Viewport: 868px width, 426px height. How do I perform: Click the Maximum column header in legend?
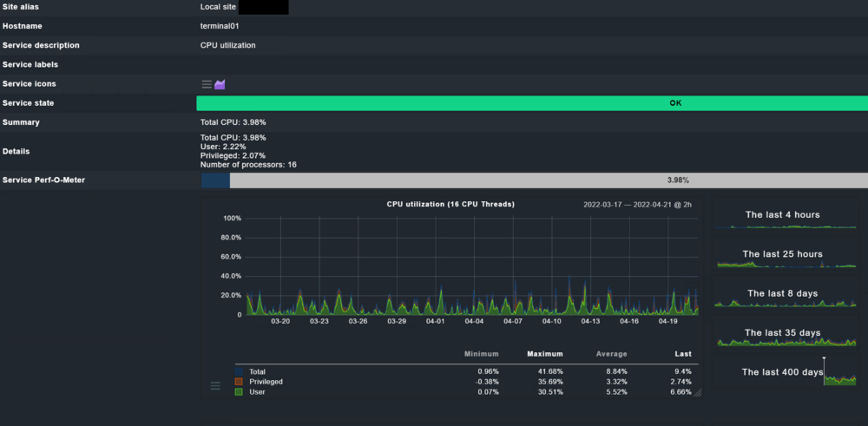[x=542, y=354]
